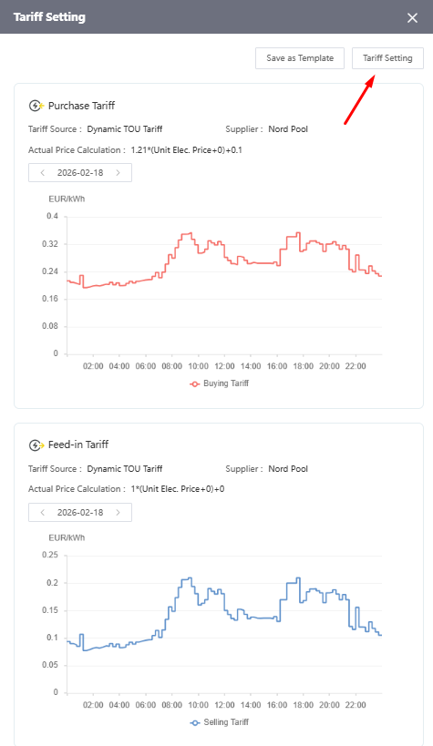The width and height of the screenshot is (433, 746).
Task: Open the Purchase Tariff date field 2026-02-18
Action: coord(80,173)
